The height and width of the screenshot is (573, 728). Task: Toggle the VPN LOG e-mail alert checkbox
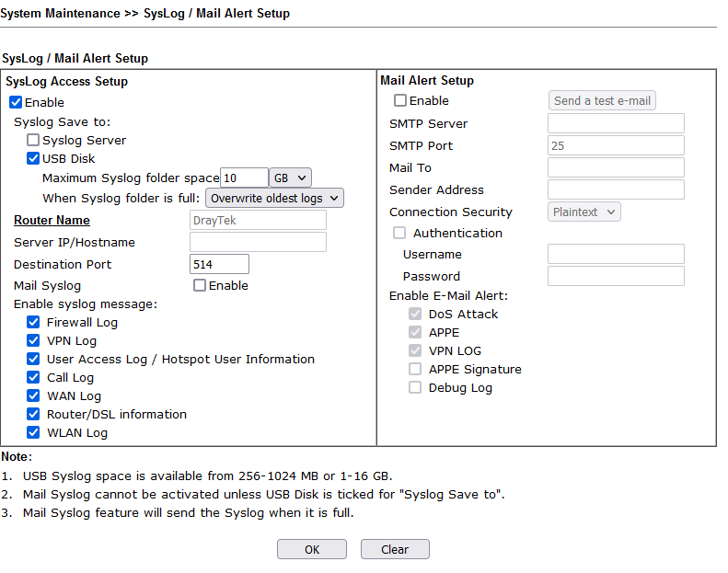click(415, 350)
